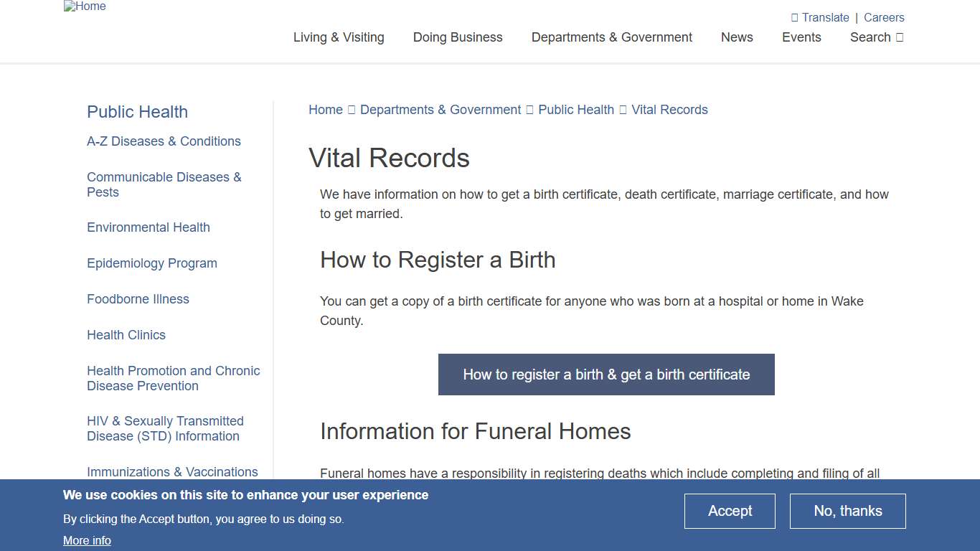Click the Translate globe icon
The image size is (980, 551).
pos(796,17)
